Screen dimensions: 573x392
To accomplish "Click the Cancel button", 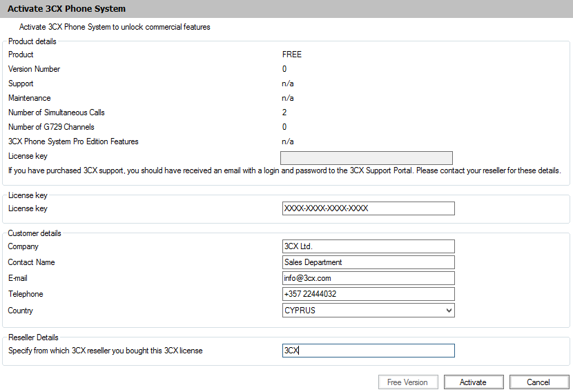I will (539, 382).
